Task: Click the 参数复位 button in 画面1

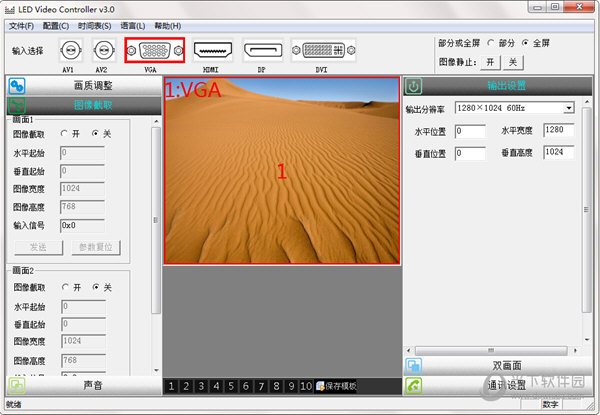Action: (x=96, y=247)
